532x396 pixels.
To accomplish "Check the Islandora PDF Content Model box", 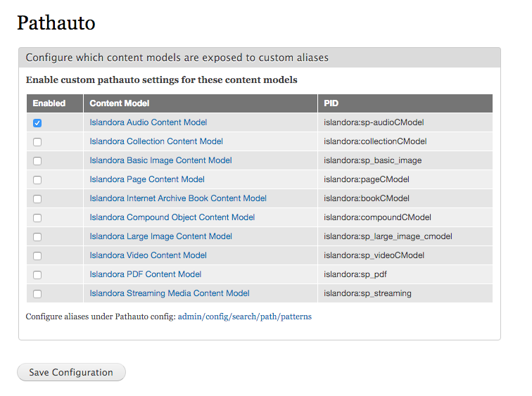I will coord(37,275).
